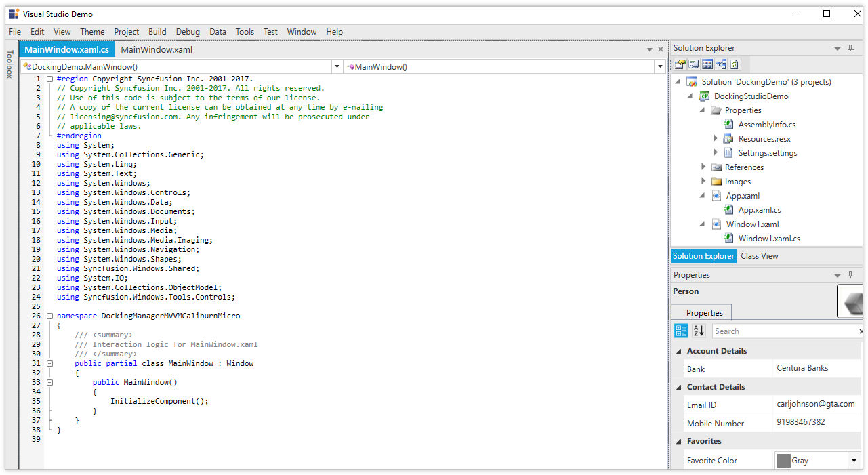The width and height of the screenshot is (868, 475).
Task: Click the Properties search field
Action: pos(786,331)
